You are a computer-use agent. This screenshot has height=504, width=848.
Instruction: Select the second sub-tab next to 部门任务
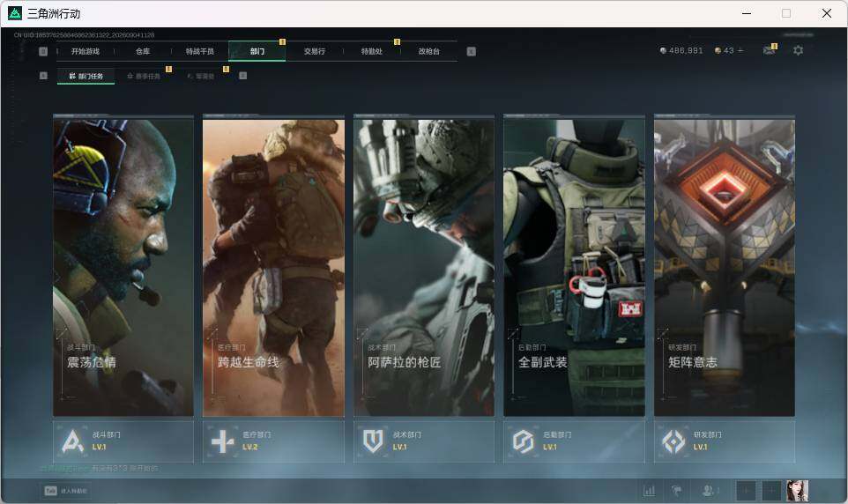(x=144, y=77)
